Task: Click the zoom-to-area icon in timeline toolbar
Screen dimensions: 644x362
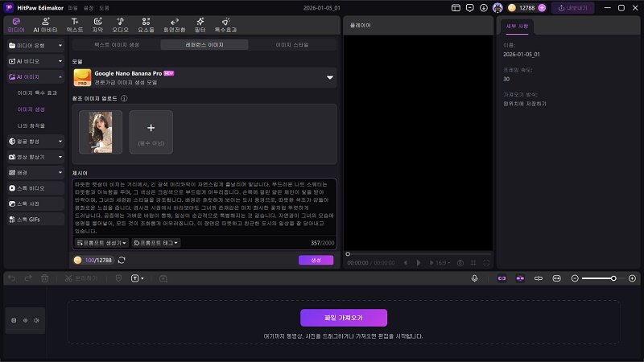Action: [163, 278]
